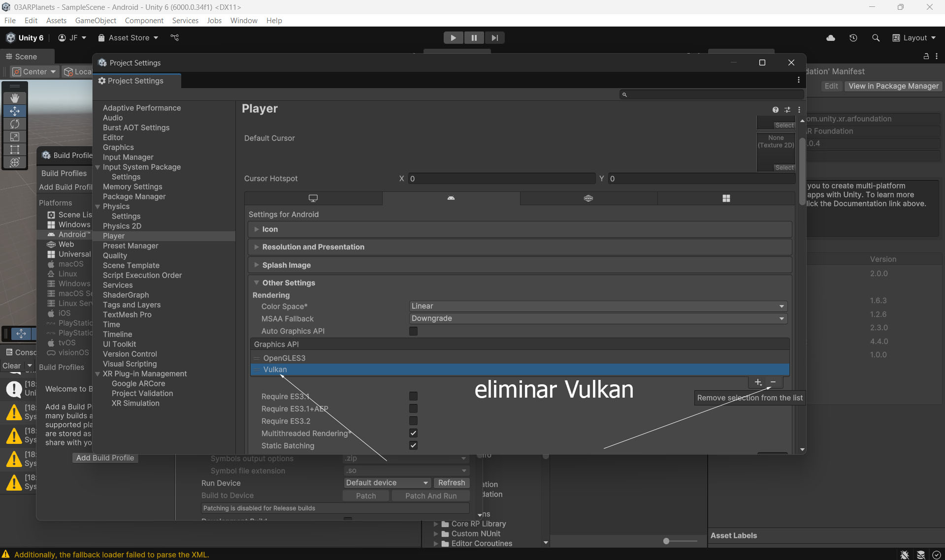Open the MSAA Fallback dropdown
The width and height of the screenshot is (945, 560).
(598, 318)
